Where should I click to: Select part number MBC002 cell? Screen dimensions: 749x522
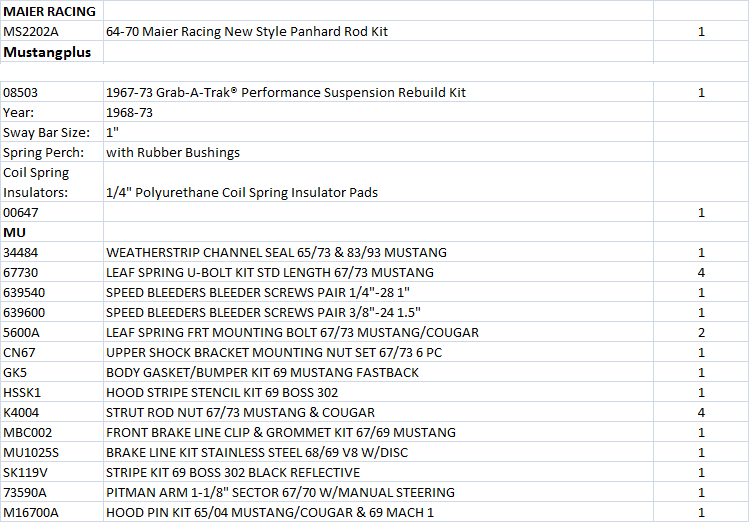52,432
